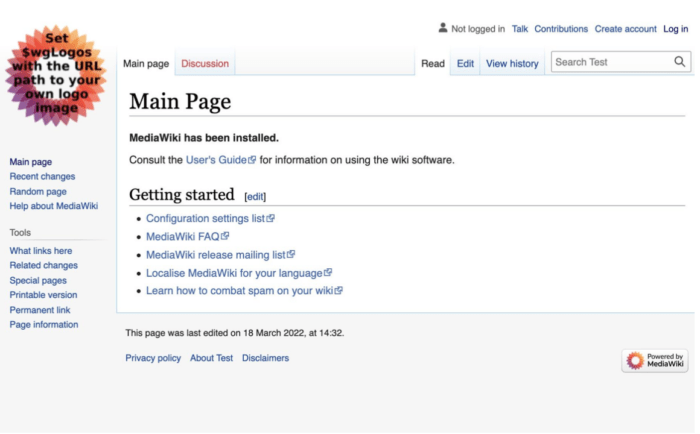Open the View history tab

pyautogui.click(x=512, y=63)
